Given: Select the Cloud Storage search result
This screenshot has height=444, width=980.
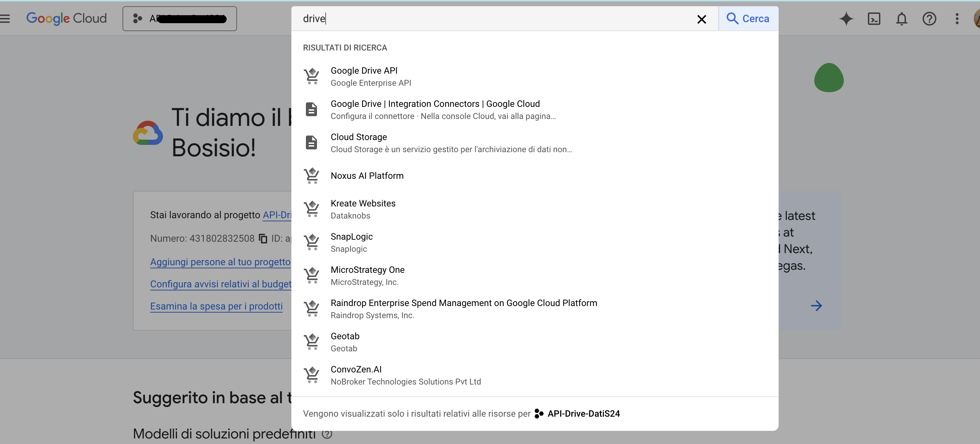Looking at the screenshot, I should [x=359, y=142].
